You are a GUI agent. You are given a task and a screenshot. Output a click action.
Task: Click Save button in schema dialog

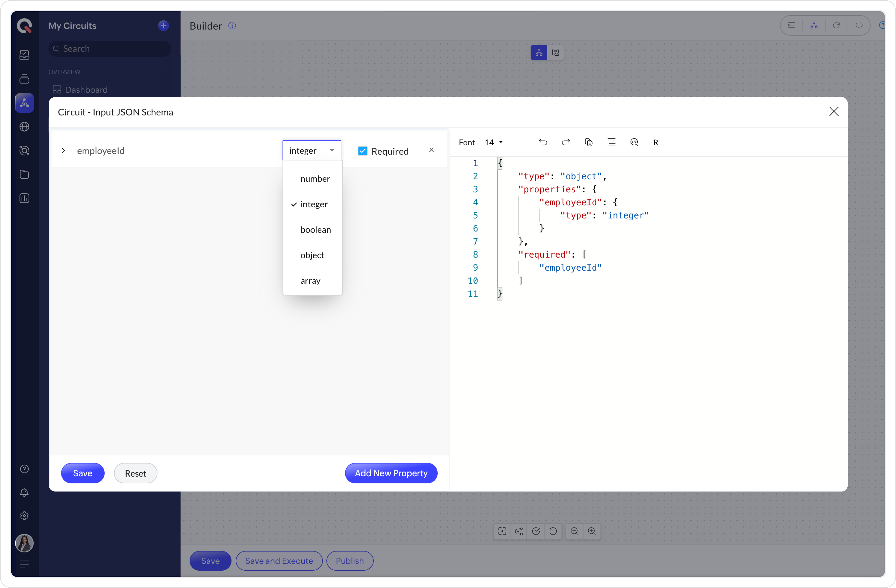click(x=83, y=473)
